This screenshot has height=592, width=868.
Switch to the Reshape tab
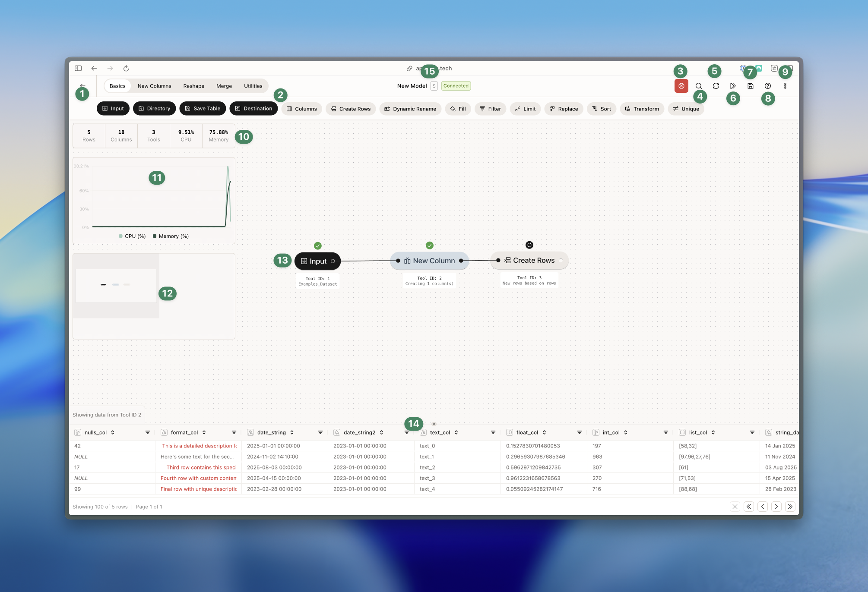[x=193, y=86]
